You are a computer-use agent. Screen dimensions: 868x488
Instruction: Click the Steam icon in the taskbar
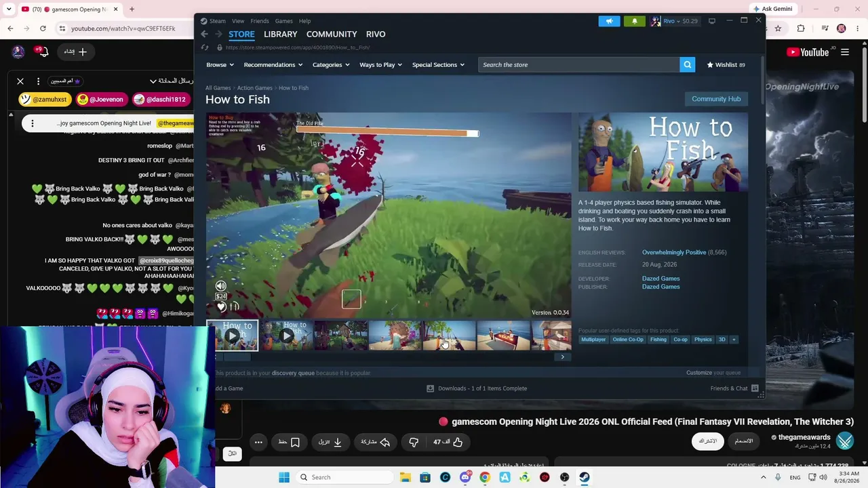[584, 477]
